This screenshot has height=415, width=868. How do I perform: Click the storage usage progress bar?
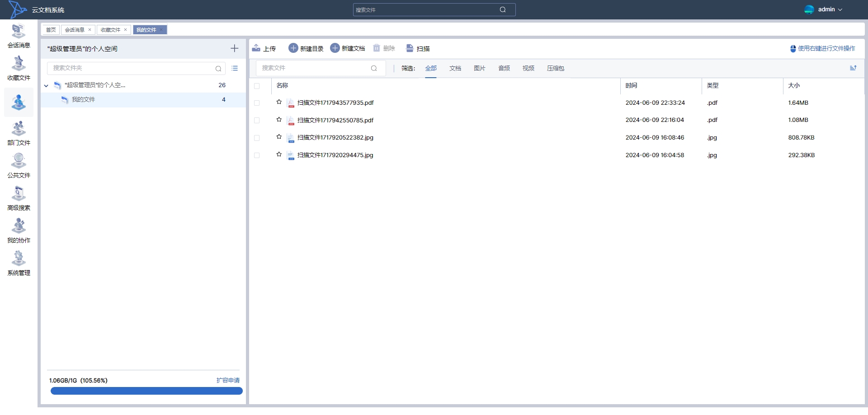click(146, 391)
